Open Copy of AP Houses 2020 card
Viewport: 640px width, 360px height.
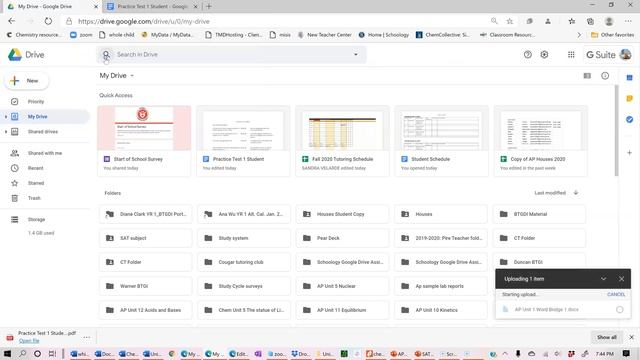(540, 141)
